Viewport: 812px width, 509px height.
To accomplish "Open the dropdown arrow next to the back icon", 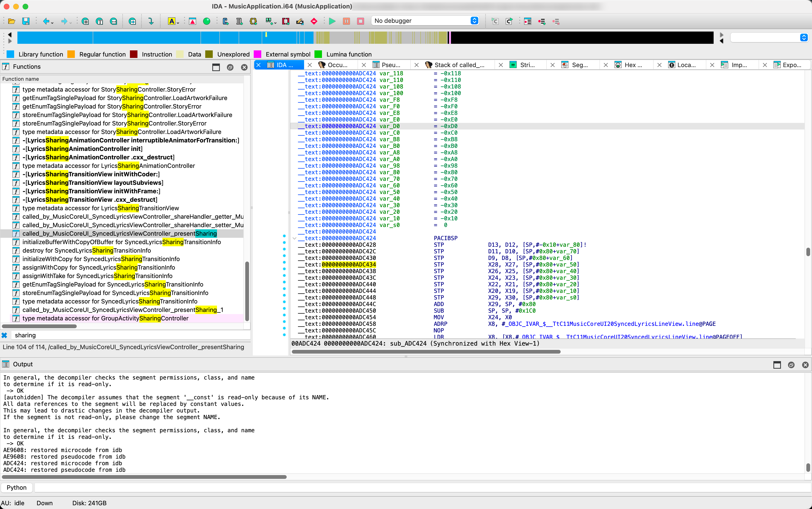I will tap(52, 23).
